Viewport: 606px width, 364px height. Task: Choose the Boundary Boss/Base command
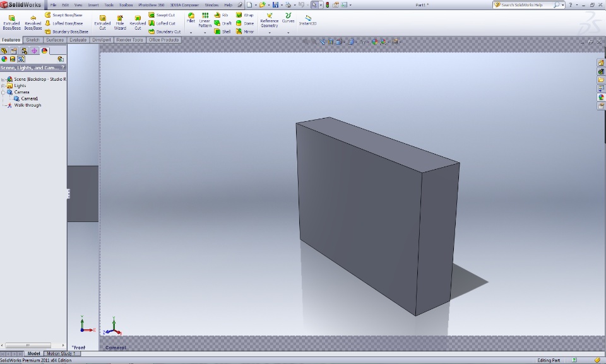tap(66, 32)
